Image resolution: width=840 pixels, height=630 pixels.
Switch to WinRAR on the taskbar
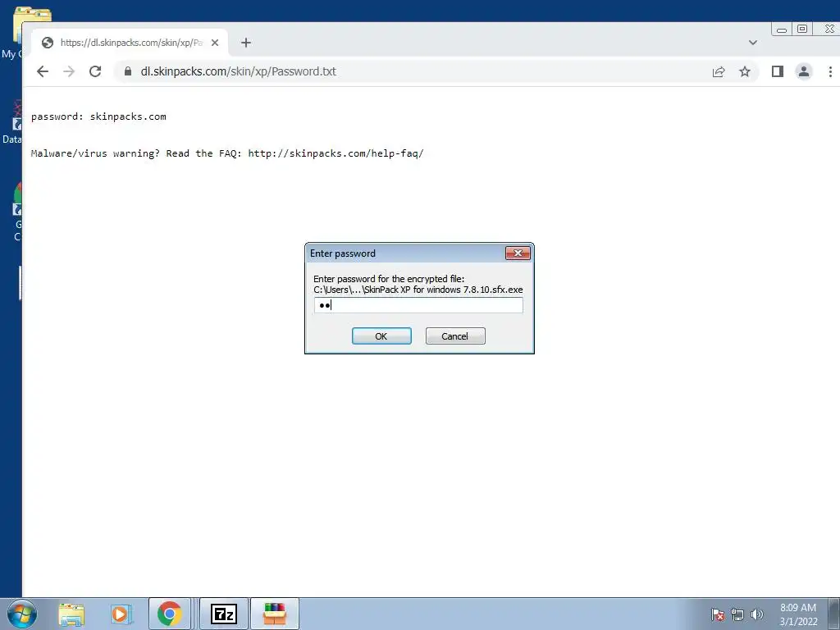274,614
